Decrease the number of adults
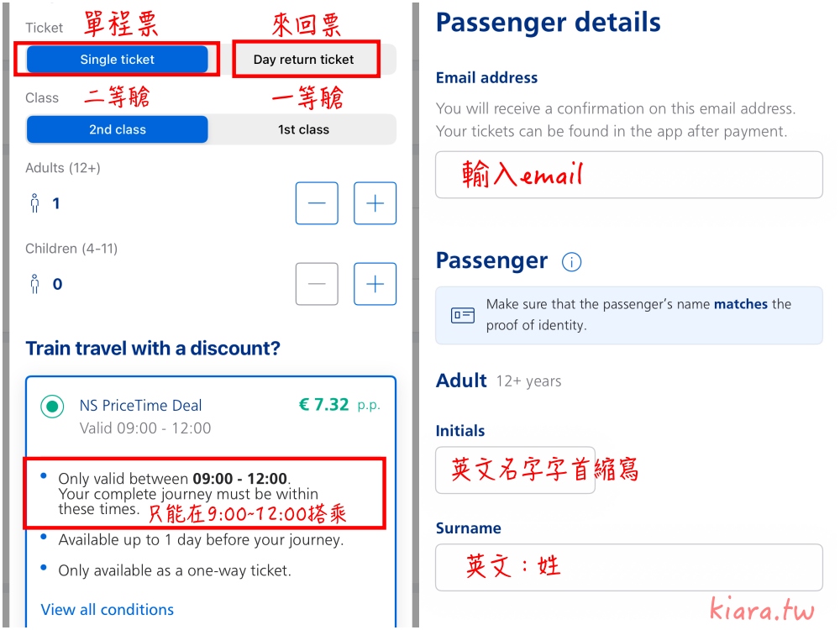Image resolution: width=840 pixels, height=630 pixels. coord(317,203)
